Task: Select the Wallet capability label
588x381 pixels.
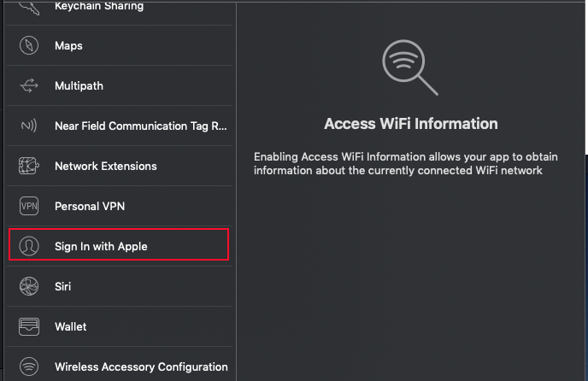Action: (71, 326)
